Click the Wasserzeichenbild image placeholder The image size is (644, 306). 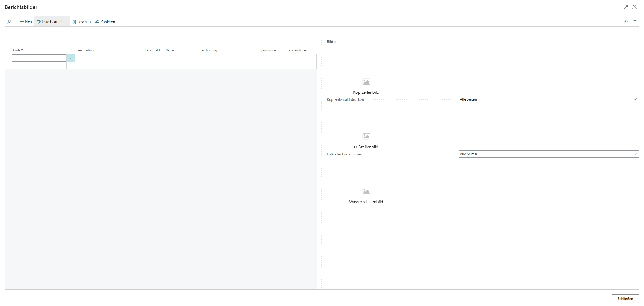366,191
